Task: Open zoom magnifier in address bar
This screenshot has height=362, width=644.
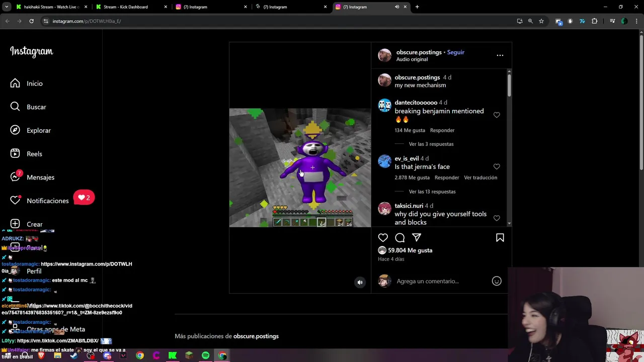Action: (530, 21)
